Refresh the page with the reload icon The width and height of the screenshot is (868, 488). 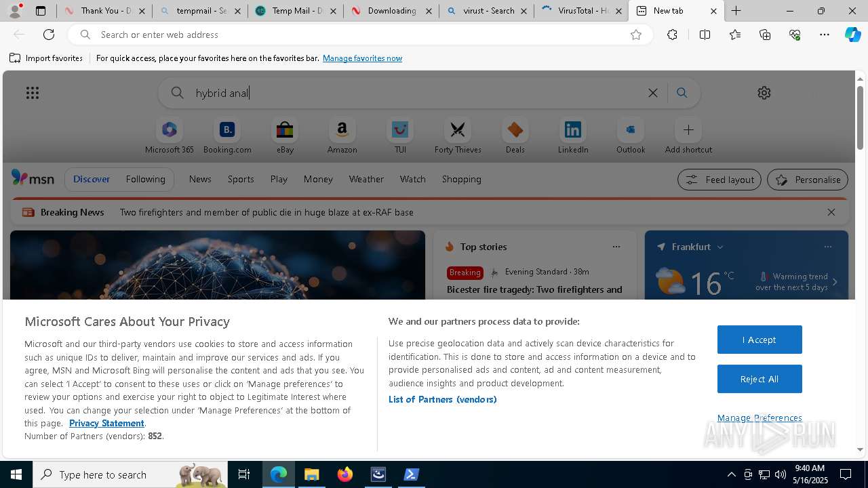pyautogui.click(x=49, y=35)
